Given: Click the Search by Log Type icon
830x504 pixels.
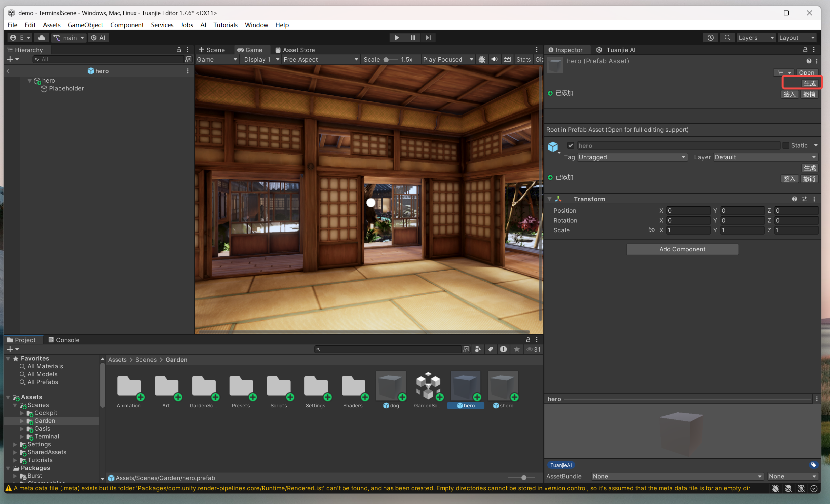Looking at the screenshot, I should (x=503, y=349).
